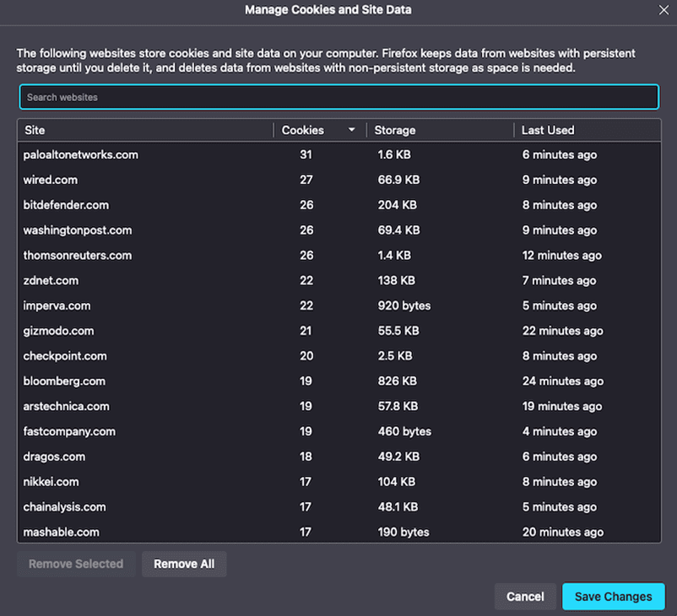Click the Remove All button
The width and height of the screenshot is (677, 616).
[x=184, y=564]
